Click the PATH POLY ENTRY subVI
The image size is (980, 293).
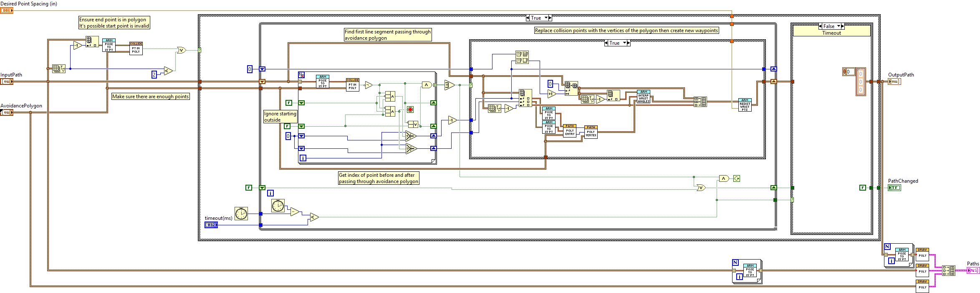[x=570, y=131]
